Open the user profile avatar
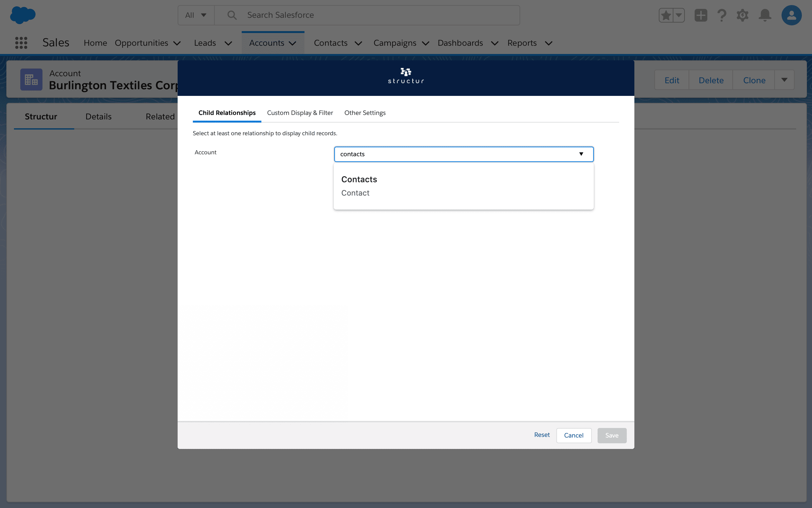 point(791,15)
